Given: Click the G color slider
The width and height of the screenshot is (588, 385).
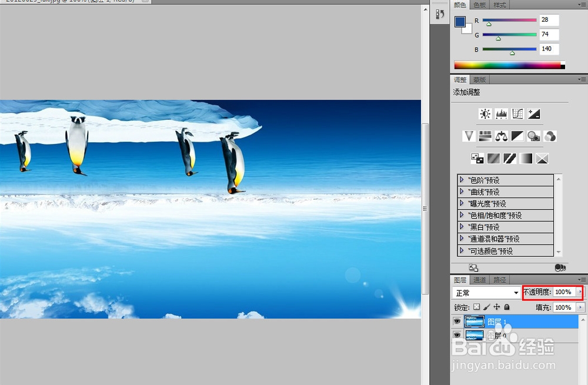Looking at the screenshot, I should (x=509, y=35).
